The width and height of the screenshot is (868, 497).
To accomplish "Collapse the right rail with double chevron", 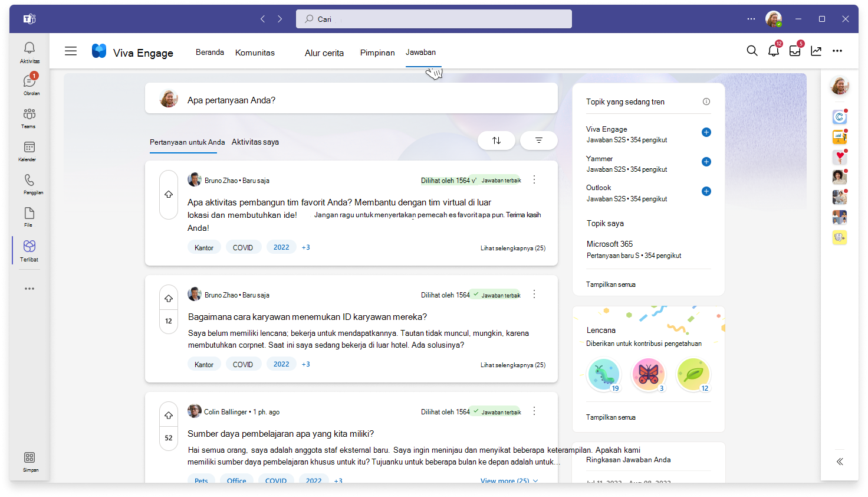I will [840, 462].
